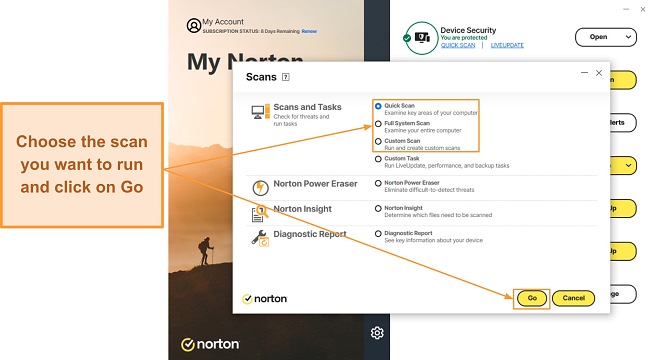
Task: Click the Norton Power Eraser lightning icon
Action: click(x=260, y=187)
